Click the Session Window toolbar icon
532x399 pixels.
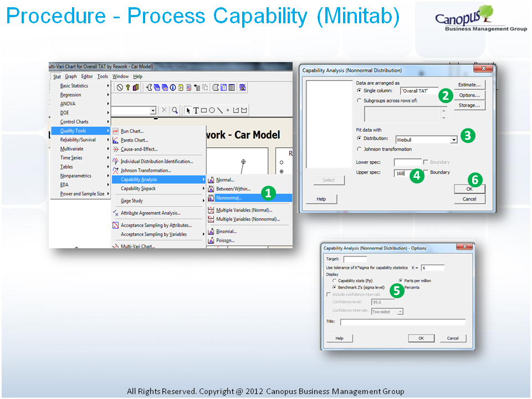[216, 88]
